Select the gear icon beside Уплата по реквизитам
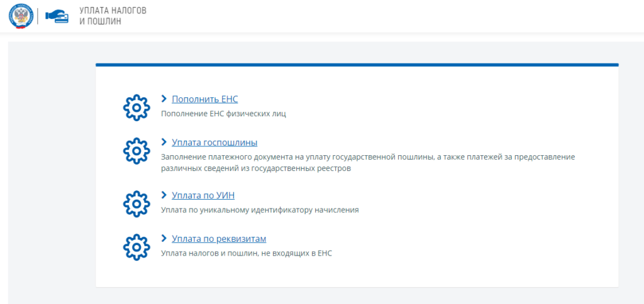 (135, 246)
